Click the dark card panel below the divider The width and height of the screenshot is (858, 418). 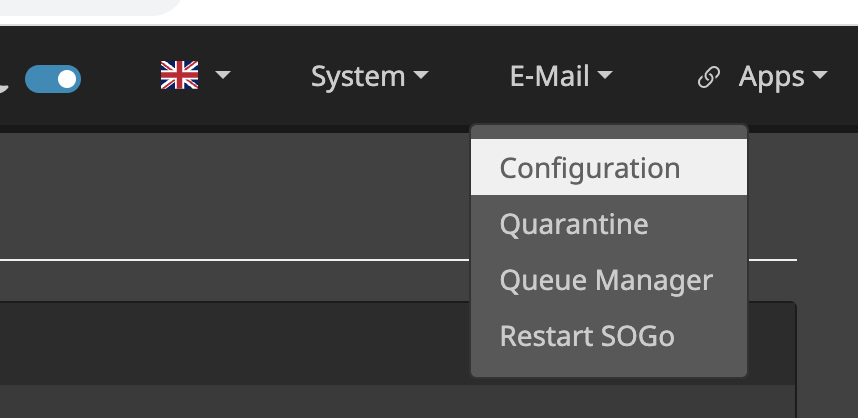click(x=230, y=360)
